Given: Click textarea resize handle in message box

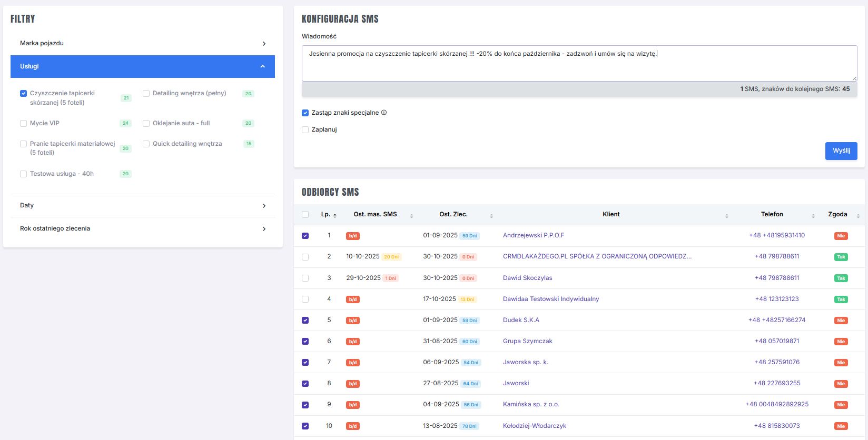Looking at the screenshot, I should (x=854, y=78).
